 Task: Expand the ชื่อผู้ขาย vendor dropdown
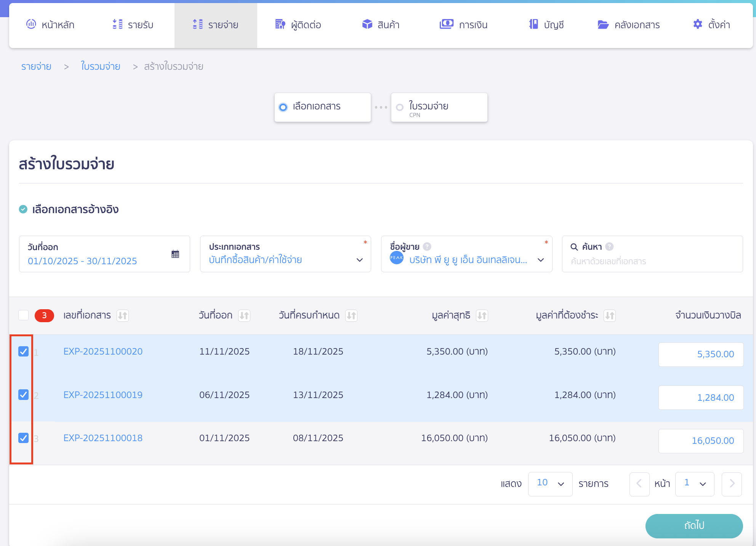point(541,260)
